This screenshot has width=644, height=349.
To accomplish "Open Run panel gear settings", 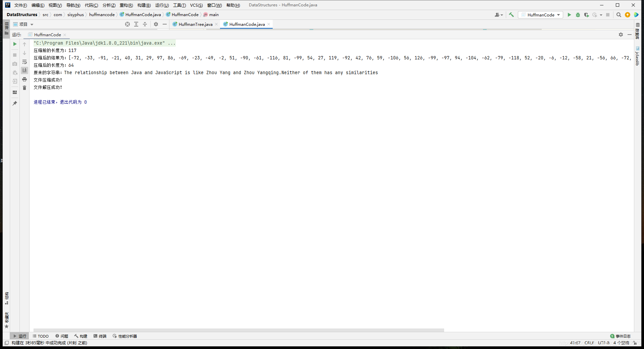I will click(x=621, y=35).
